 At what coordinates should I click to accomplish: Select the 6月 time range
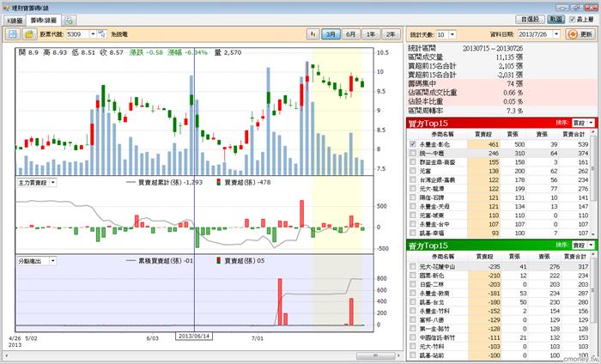point(350,34)
